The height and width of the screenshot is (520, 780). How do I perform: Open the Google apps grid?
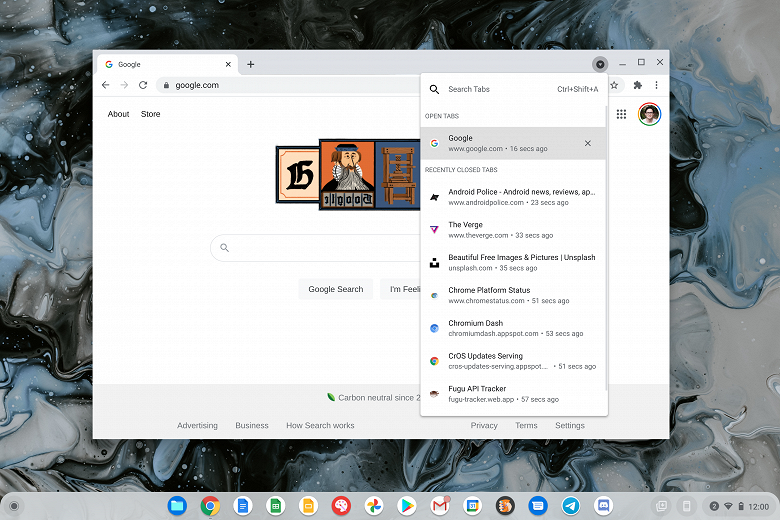[x=621, y=114]
